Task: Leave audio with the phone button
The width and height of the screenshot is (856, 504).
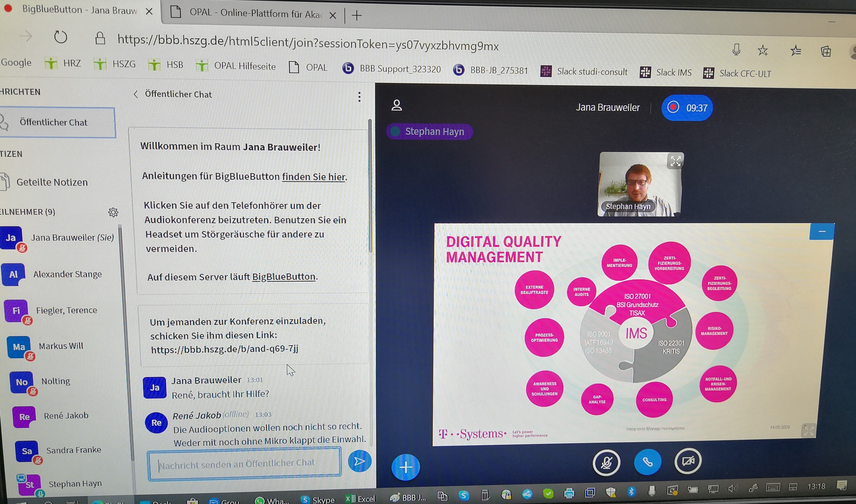Action: point(647,462)
